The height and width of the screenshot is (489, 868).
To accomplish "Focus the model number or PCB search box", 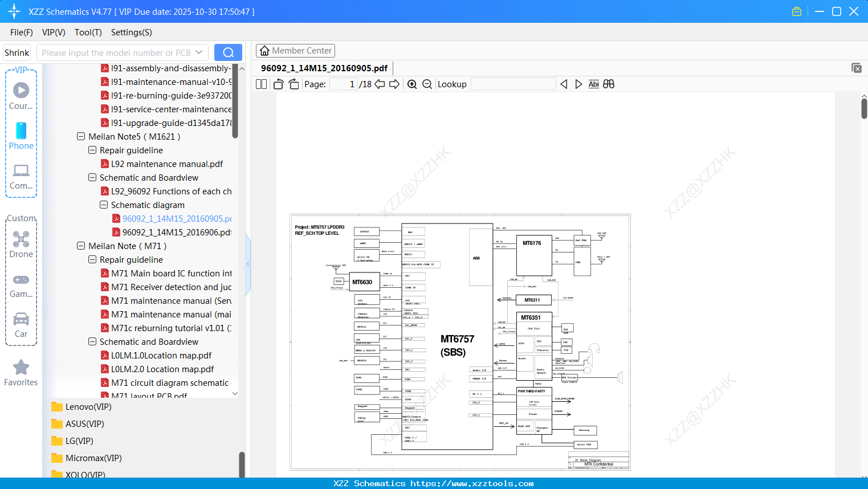I will pos(116,52).
